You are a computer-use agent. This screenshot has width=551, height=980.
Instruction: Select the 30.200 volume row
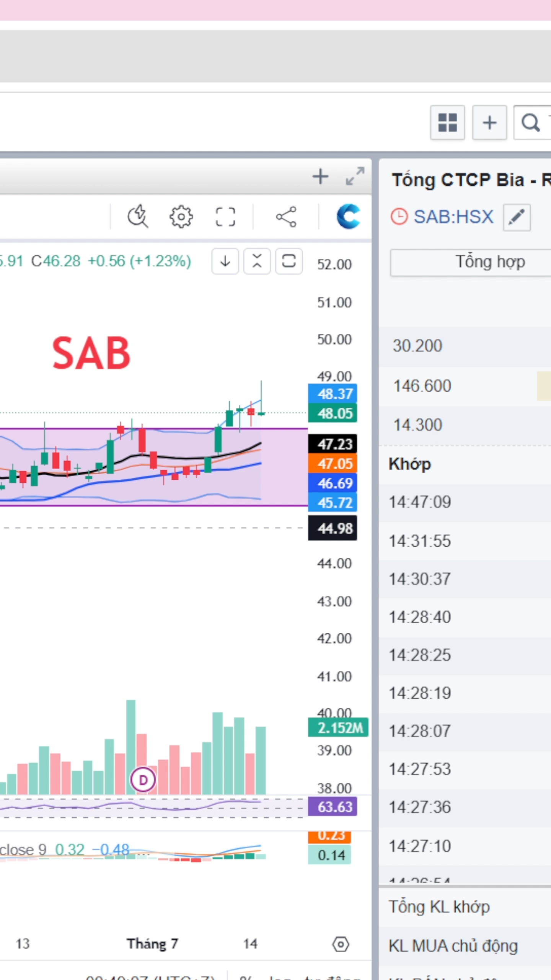click(465, 346)
